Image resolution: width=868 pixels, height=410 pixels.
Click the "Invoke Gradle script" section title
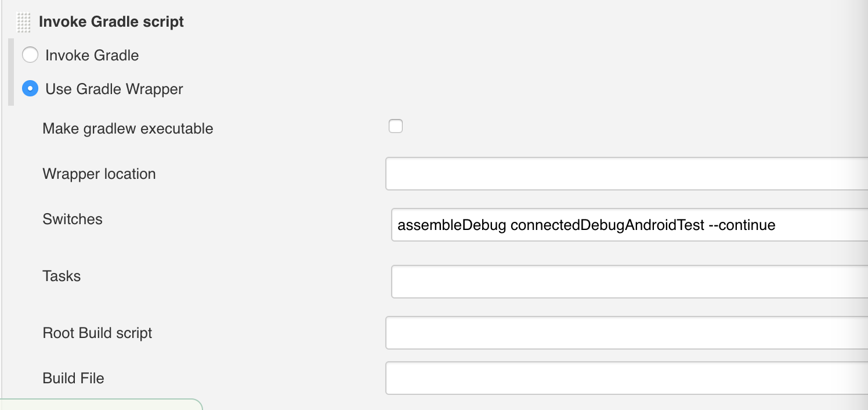(x=111, y=22)
